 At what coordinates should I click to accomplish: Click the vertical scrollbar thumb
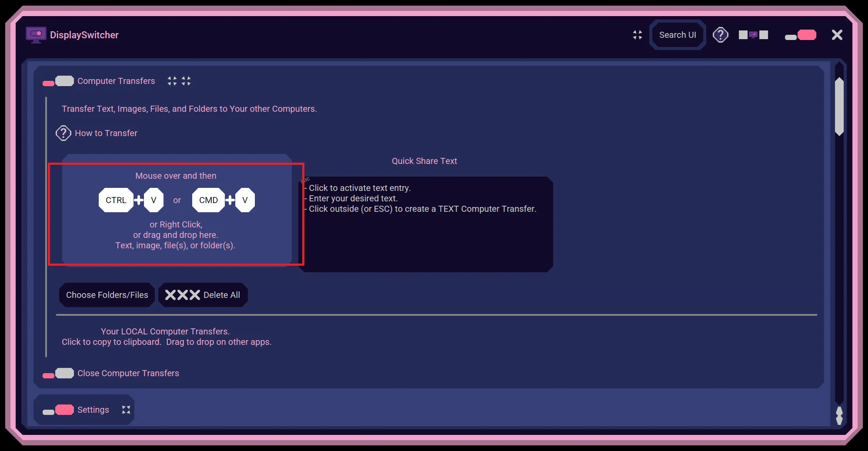(839, 107)
